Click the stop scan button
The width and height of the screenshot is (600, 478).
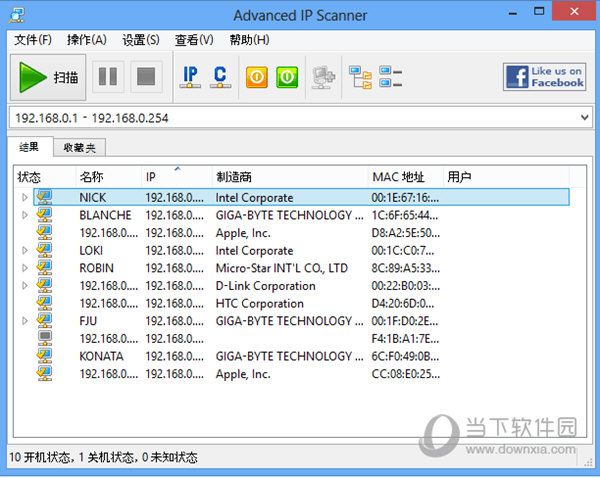pos(146,77)
